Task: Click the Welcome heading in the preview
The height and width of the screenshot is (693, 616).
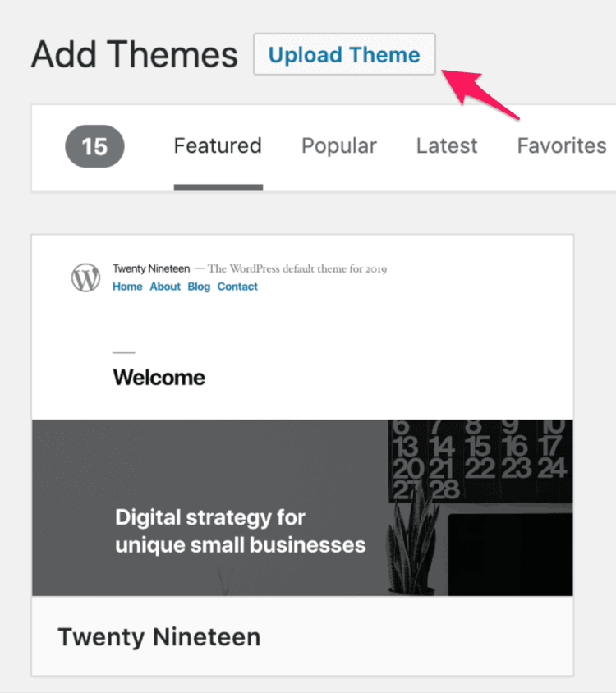Action: click(x=159, y=377)
